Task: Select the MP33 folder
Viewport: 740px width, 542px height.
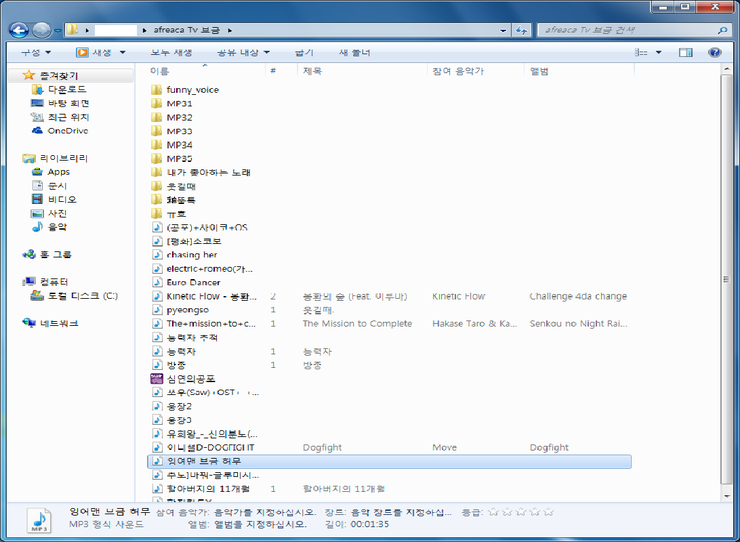Action: pyautogui.click(x=172, y=131)
